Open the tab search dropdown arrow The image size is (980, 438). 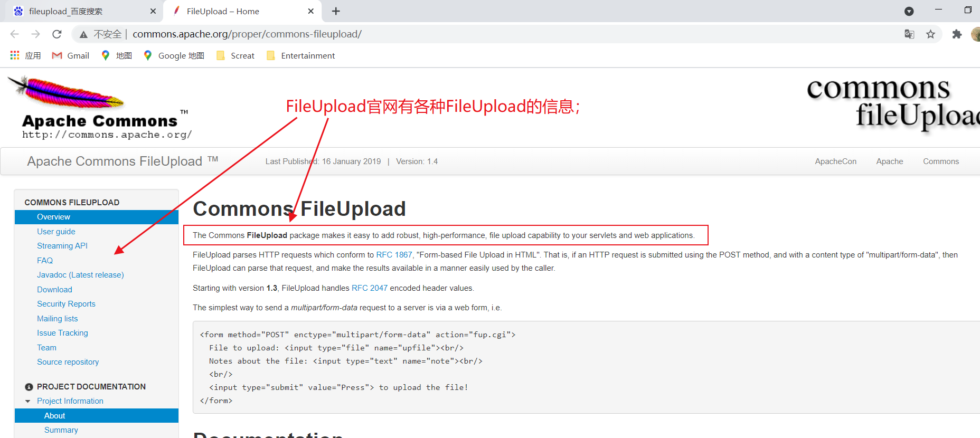click(x=909, y=11)
